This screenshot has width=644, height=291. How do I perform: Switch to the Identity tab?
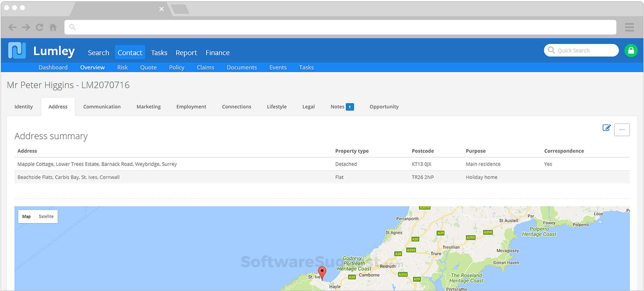click(x=24, y=107)
